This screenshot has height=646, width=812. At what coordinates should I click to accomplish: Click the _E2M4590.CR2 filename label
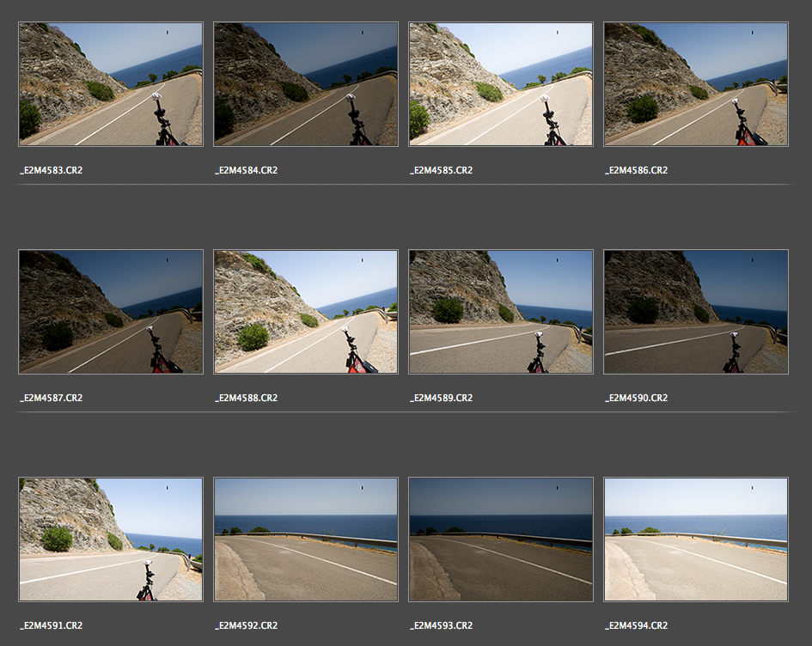pos(637,399)
